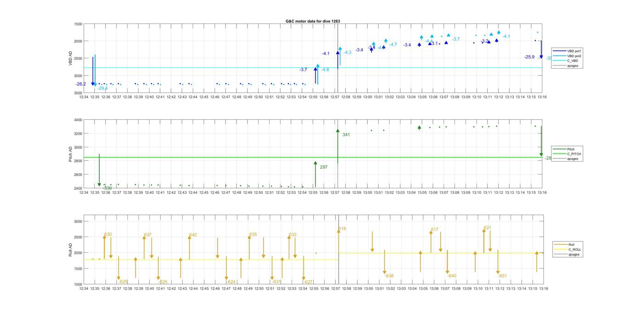Click the '297' pitch data label
The height and width of the screenshot is (319, 644).
[323, 167]
